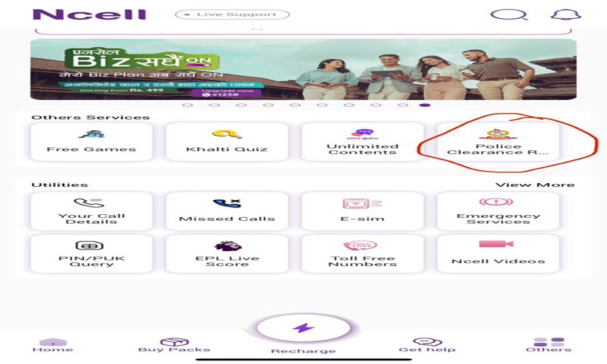Screen dimensions: 607x364
Task: Open the Biz Plan promotional banner
Action: tap(303, 69)
